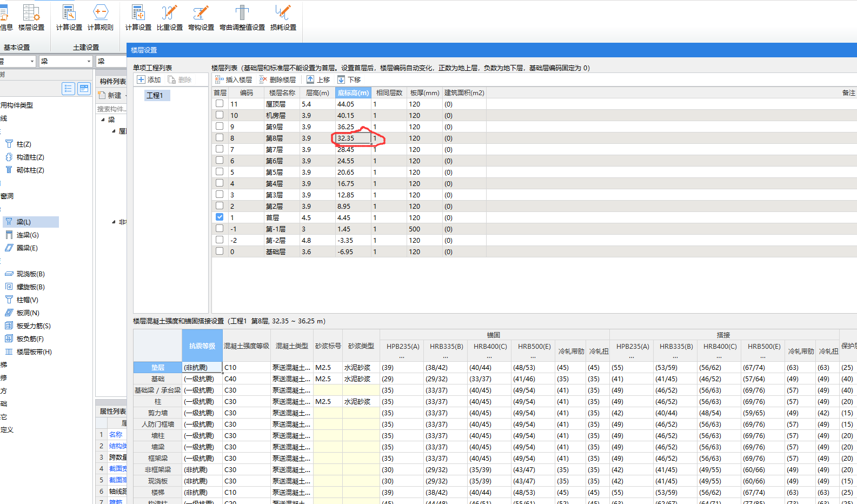Viewport: 857px width, 504px height.
Task: Edit 垫层 抗震等级 cell (非抗震)
Action: tap(202, 367)
